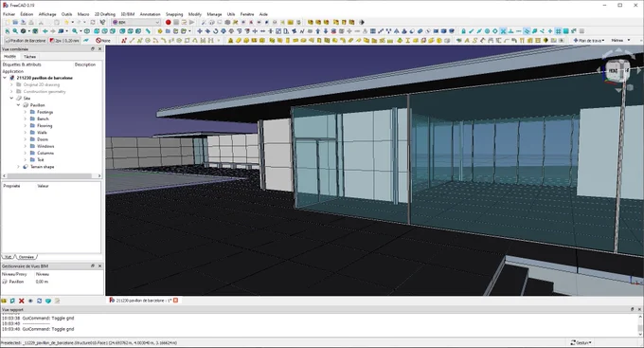644x348 pixels.
Task: Open the Affichage menu
Action: click(x=47, y=14)
